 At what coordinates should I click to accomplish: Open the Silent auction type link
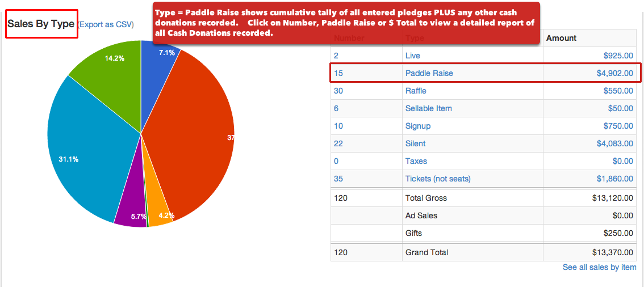(x=415, y=143)
